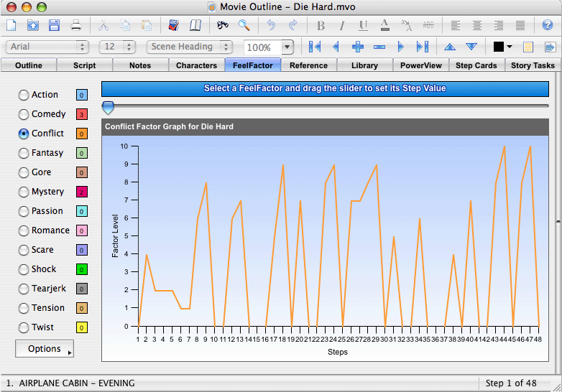The width and height of the screenshot is (562, 392).
Task: Click the blue plus Add Step icon
Action: coord(357,47)
